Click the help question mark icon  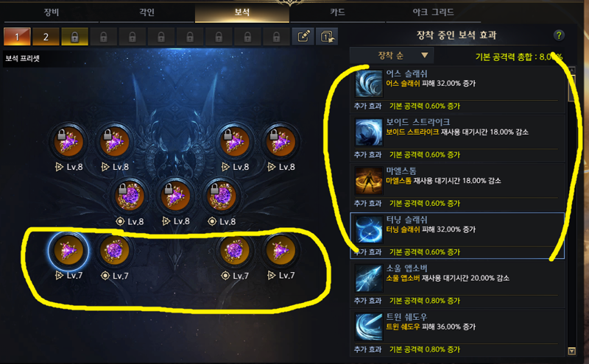559,35
